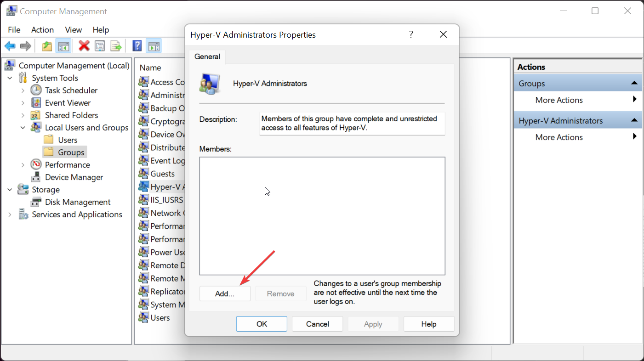The height and width of the screenshot is (361, 644).
Task: Click the Storage icon in tree
Action: (23, 189)
